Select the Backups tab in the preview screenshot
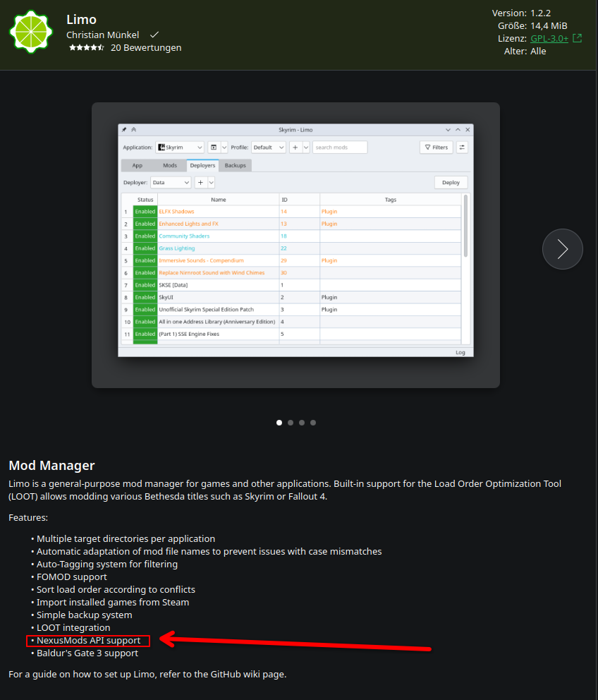 click(236, 165)
